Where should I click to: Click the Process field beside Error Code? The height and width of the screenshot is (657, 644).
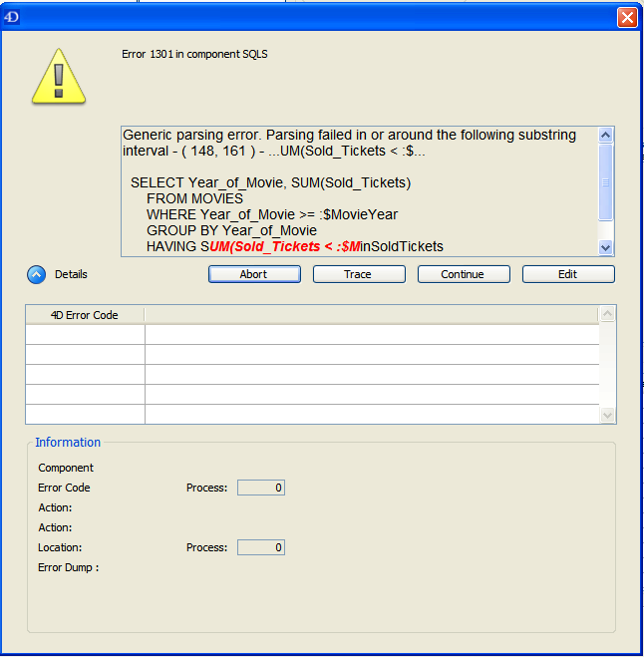[x=261, y=488]
